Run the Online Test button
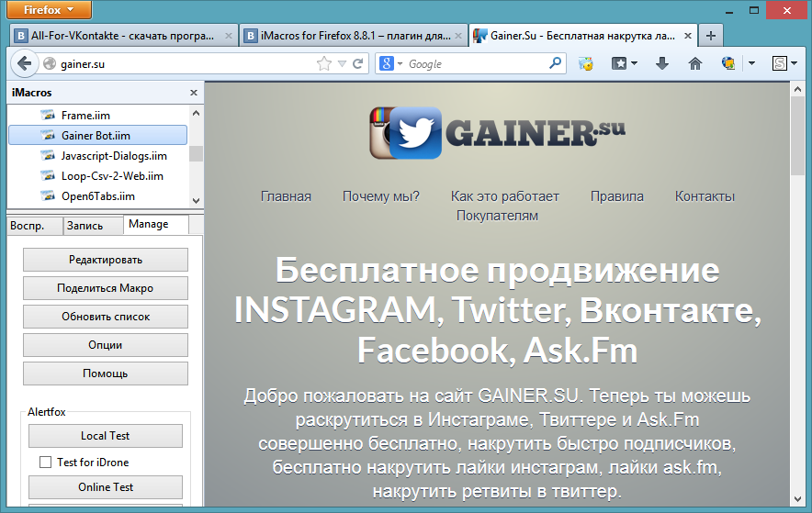 click(105, 487)
